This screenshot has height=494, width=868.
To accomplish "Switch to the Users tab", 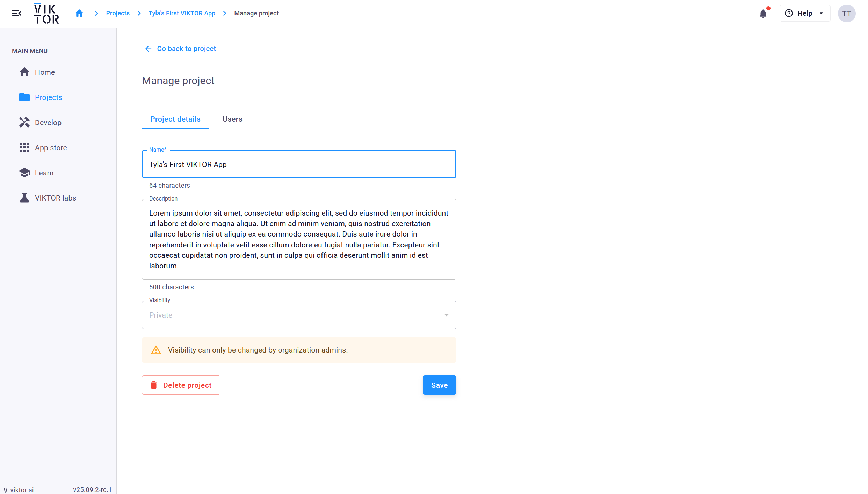I will [232, 119].
